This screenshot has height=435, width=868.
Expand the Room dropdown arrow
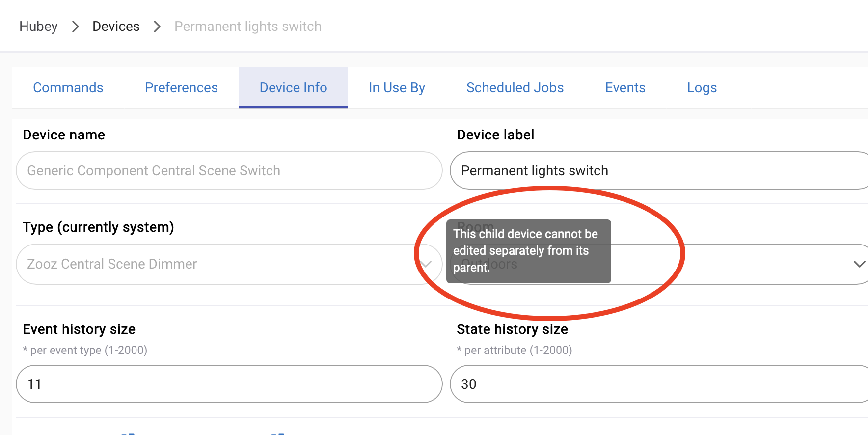(x=859, y=264)
